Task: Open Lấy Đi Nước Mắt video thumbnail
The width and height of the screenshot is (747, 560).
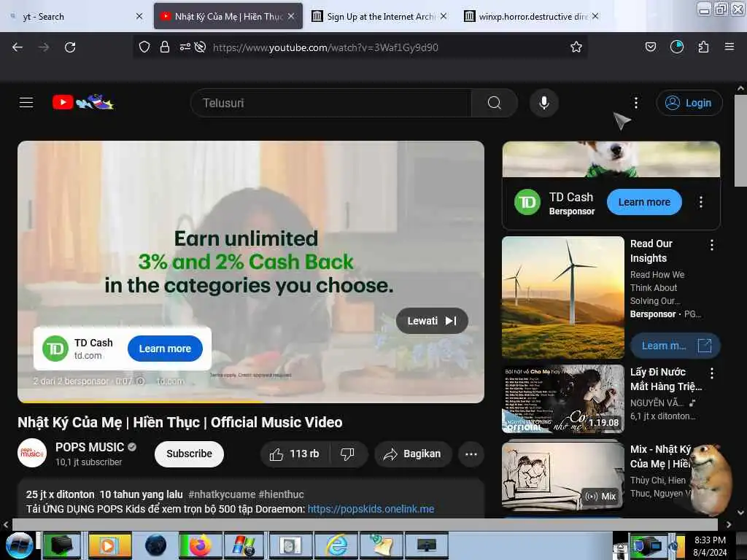Action: coord(563,399)
